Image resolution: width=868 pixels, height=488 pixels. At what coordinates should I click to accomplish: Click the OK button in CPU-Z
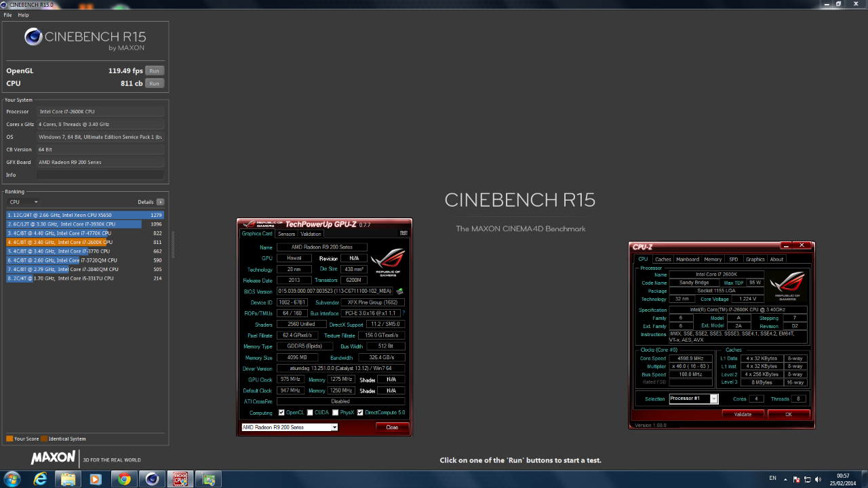(789, 414)
